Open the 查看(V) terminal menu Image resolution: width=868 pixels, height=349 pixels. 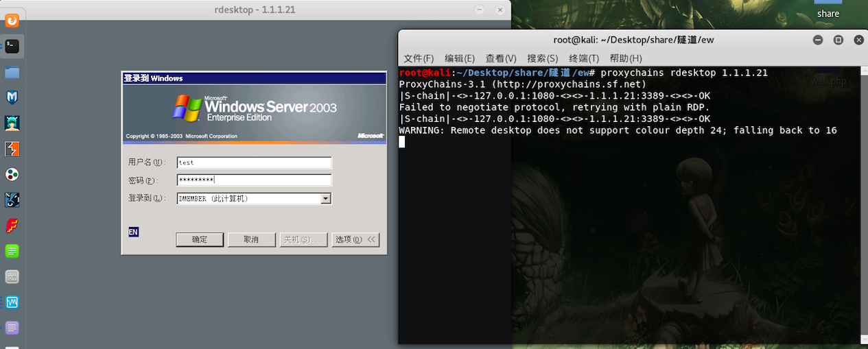point(501,58)
